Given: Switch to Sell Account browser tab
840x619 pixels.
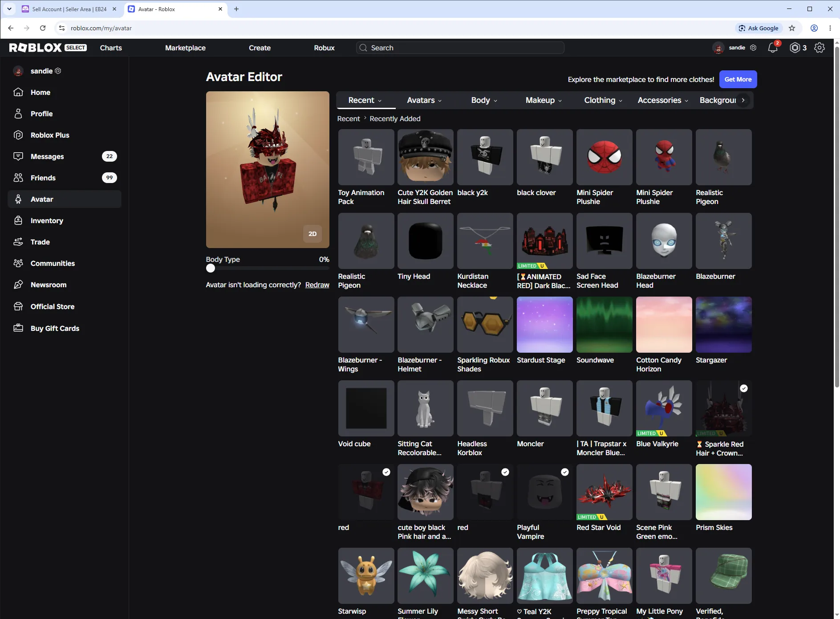Looking at the screenshot, I should click(x=69, y=9).
